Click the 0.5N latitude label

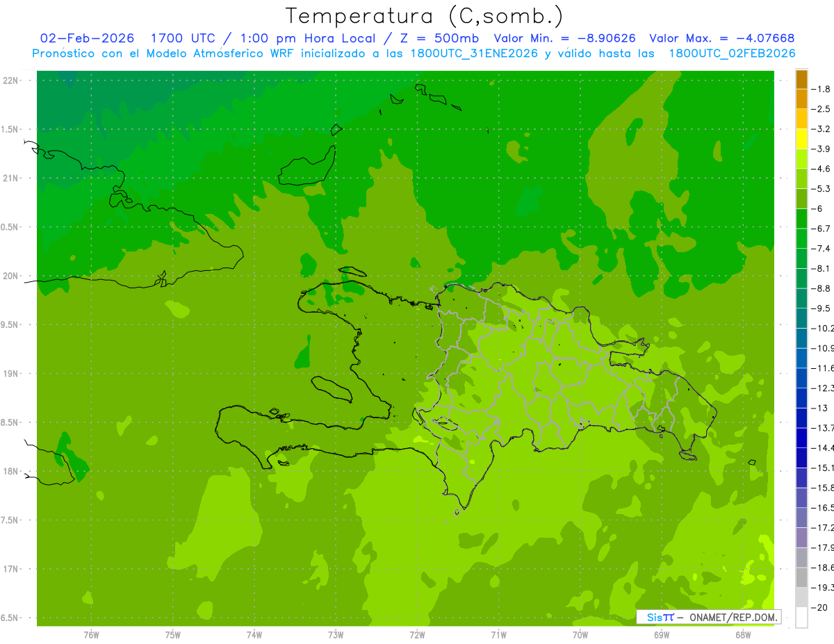10,227
